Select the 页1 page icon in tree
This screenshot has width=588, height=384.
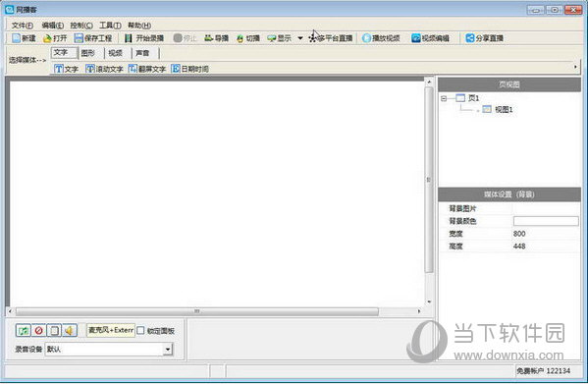click(x=460, y=98)
